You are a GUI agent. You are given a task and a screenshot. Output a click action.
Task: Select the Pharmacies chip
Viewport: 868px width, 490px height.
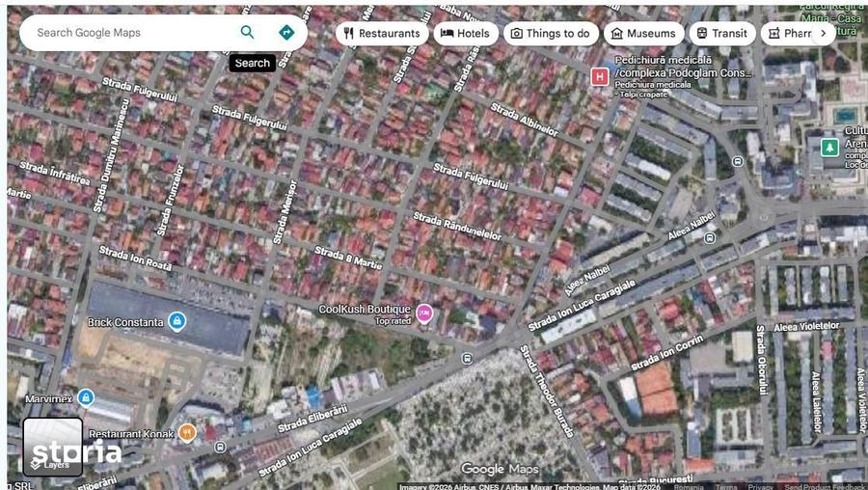pyautogui.click(x=787, y=33)
